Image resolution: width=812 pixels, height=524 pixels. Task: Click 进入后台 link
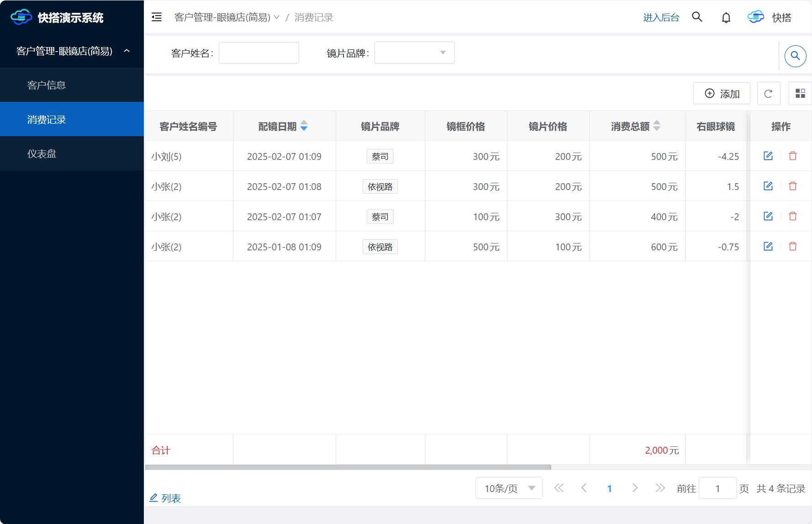coord(661,17)
